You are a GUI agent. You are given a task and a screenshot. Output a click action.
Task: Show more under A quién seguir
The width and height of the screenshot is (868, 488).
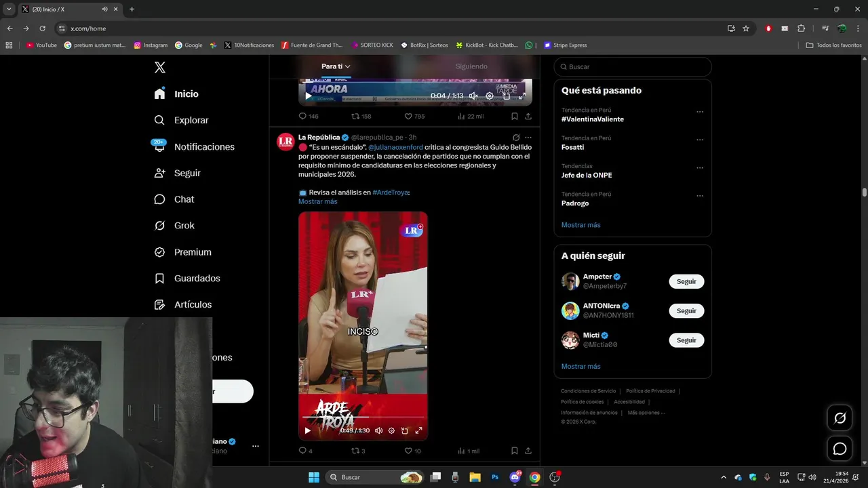(581, 367)
